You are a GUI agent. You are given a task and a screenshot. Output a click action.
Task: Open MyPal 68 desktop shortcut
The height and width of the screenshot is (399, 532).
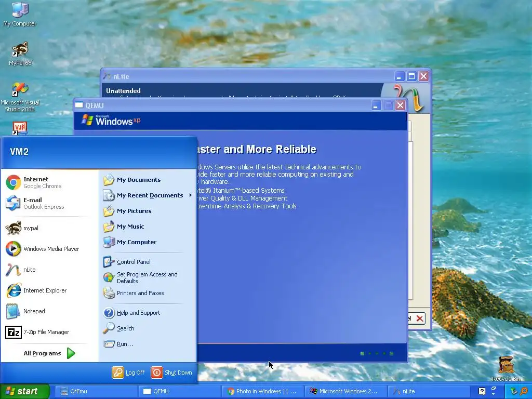point(20,54)
